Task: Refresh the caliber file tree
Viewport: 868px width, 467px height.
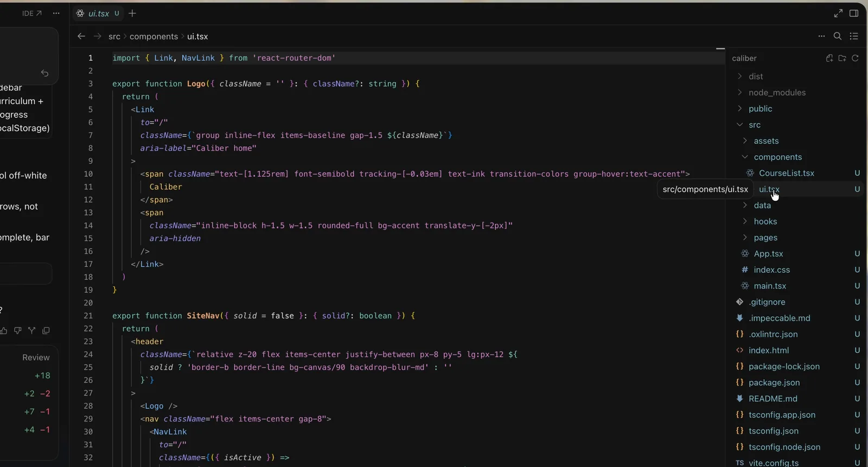Action: [855, 58]
